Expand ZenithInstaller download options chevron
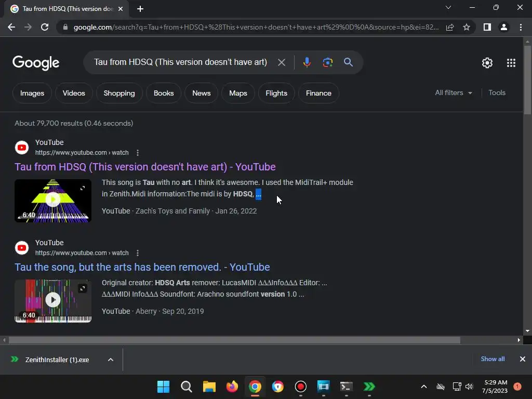The image size is (532, 399). 111,360
